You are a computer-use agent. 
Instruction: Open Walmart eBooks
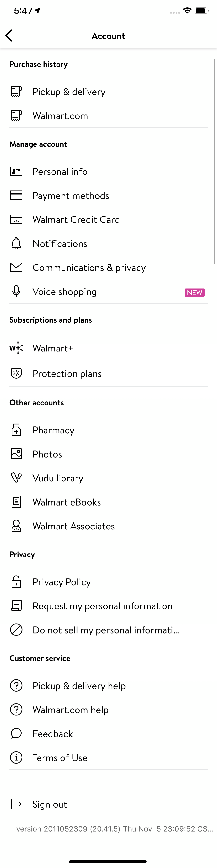(x=66, y=502)
